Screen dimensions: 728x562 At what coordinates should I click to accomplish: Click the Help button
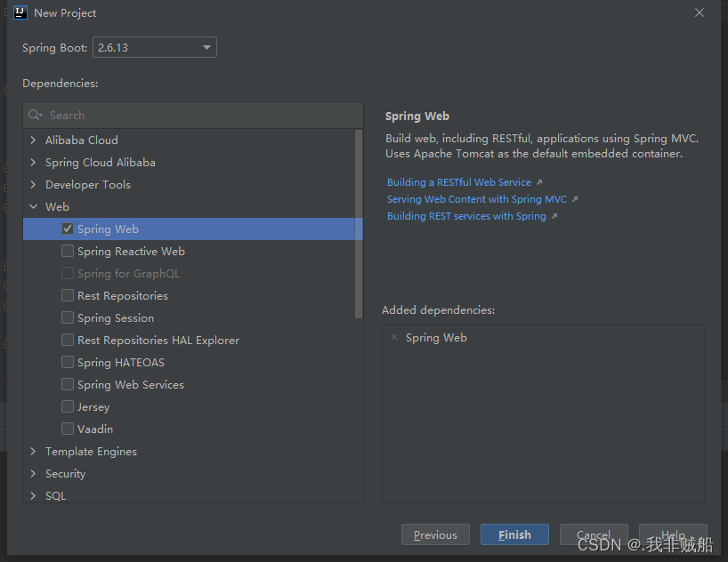click(673, 534)
